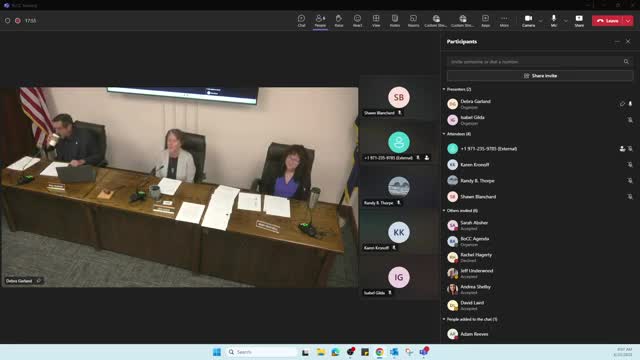Open the More actions menu
The width and height of the screenshot is (640, 360).
504,20
